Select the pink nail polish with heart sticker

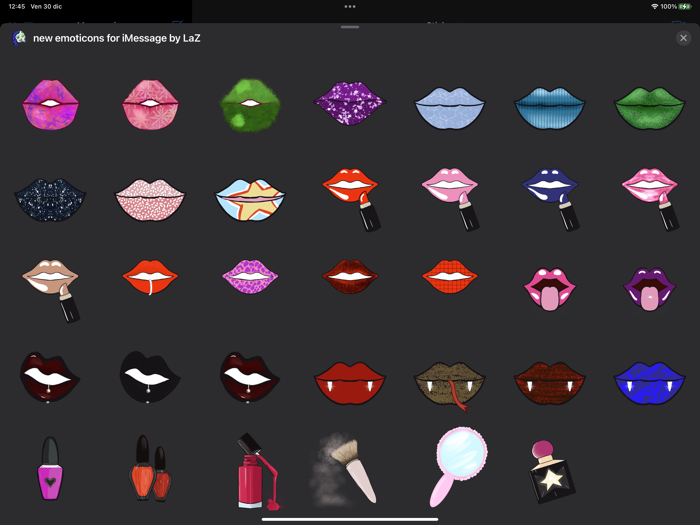(50, 468)
